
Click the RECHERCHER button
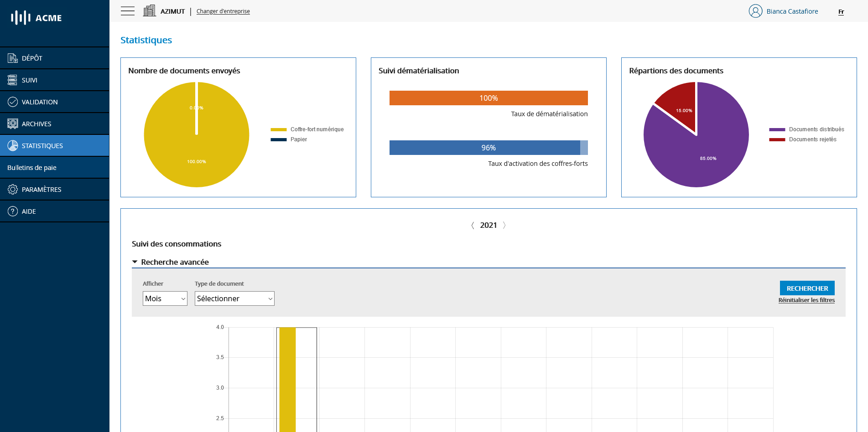(807, 288)
